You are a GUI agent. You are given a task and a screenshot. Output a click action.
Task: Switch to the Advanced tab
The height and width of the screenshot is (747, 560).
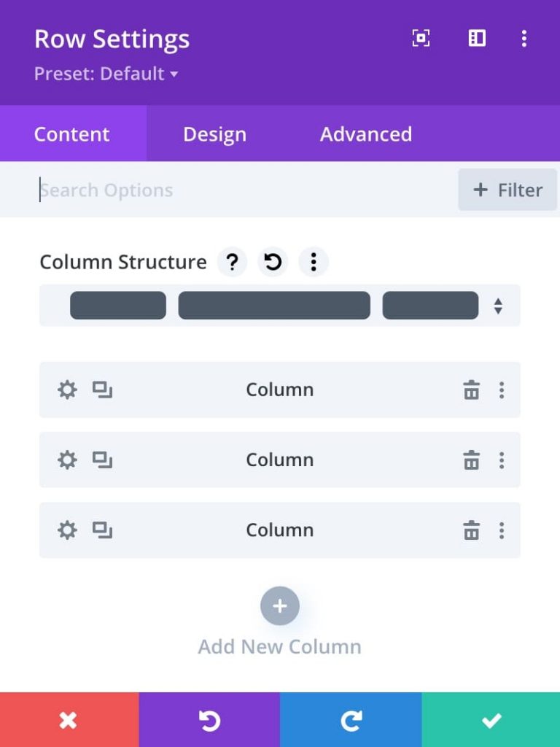click(365, 133)
